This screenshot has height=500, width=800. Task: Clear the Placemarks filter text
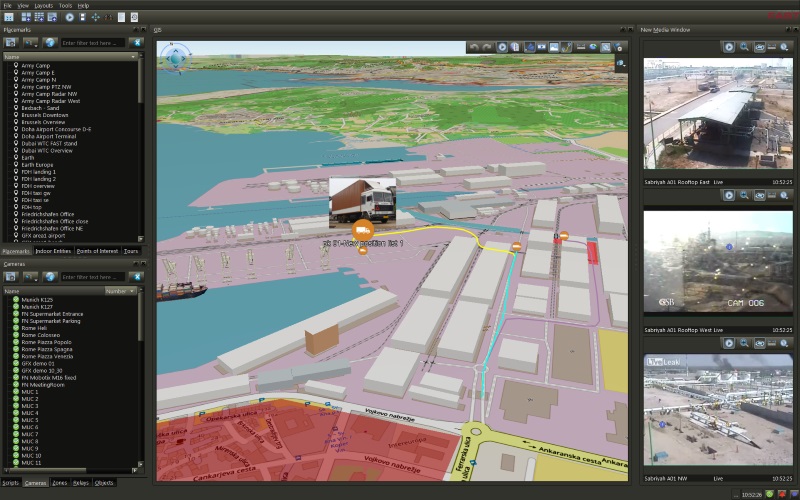[136, 43]
